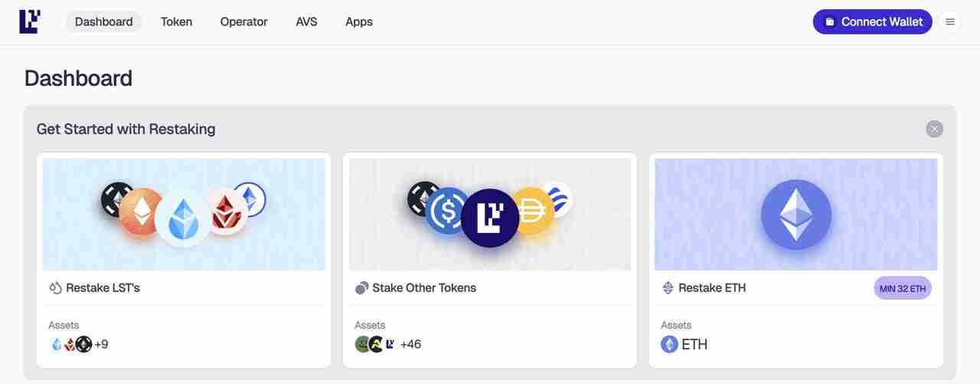Click the EigenLayer logo in the header

coord(30,21)
